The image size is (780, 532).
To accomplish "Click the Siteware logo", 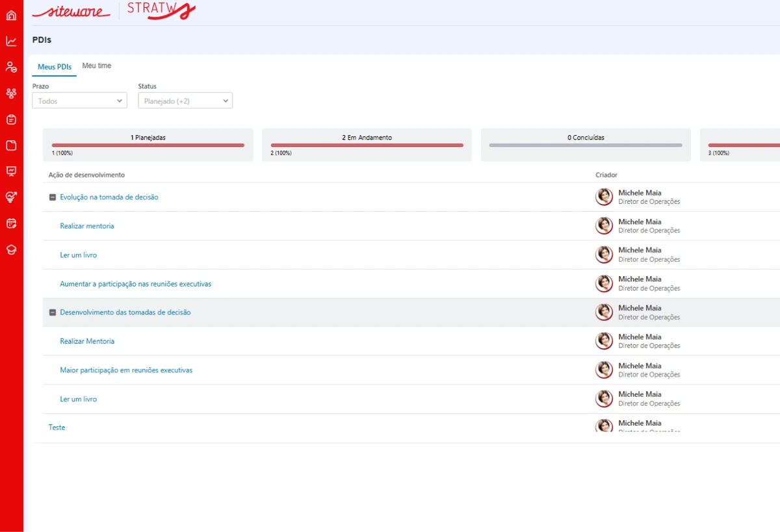I will 71,12.
